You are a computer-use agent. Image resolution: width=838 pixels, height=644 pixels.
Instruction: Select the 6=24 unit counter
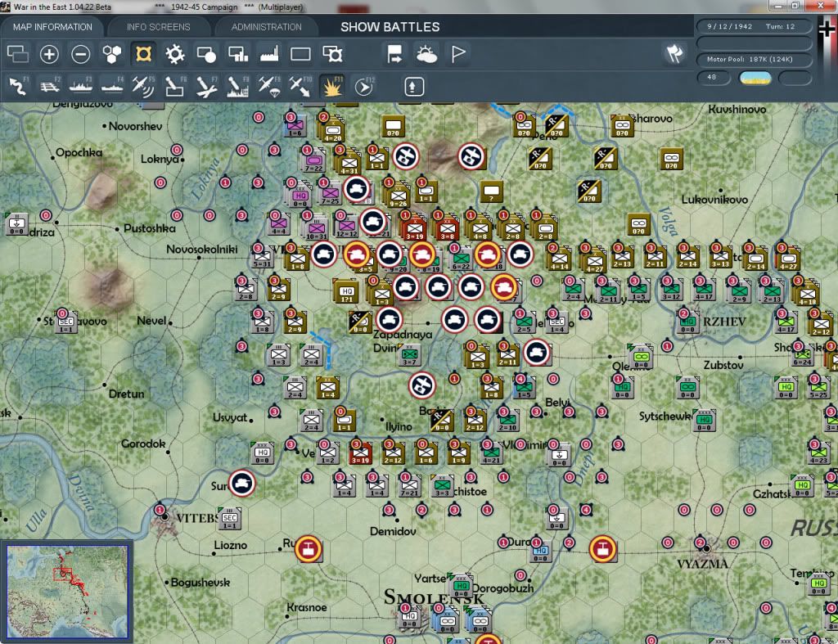tap(802, 356)
